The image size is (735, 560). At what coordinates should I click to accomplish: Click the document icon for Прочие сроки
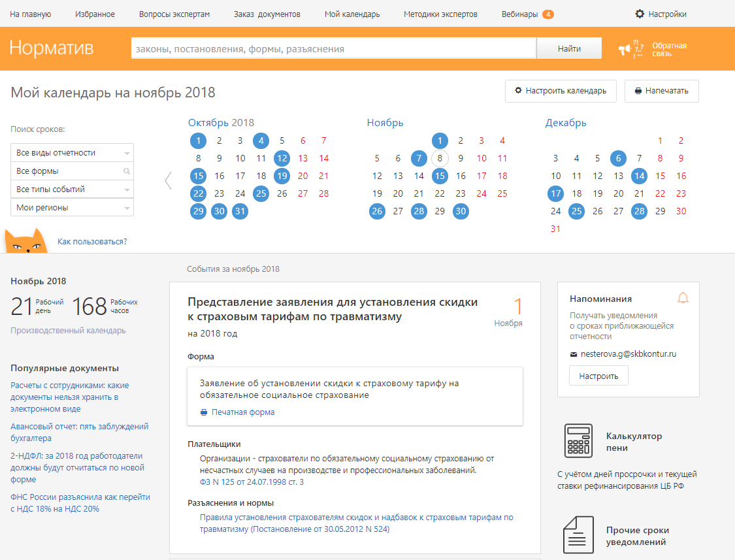click(578, 535)
